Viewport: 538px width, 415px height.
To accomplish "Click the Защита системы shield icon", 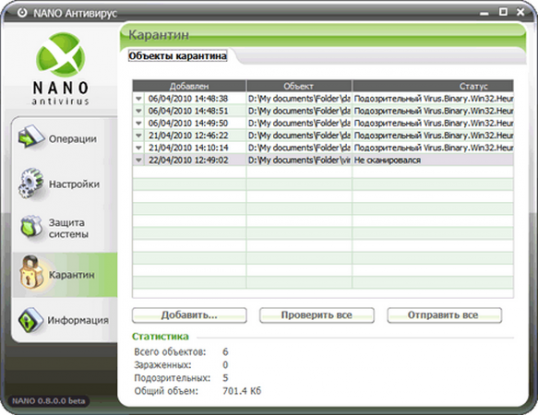I will [31, 227].
